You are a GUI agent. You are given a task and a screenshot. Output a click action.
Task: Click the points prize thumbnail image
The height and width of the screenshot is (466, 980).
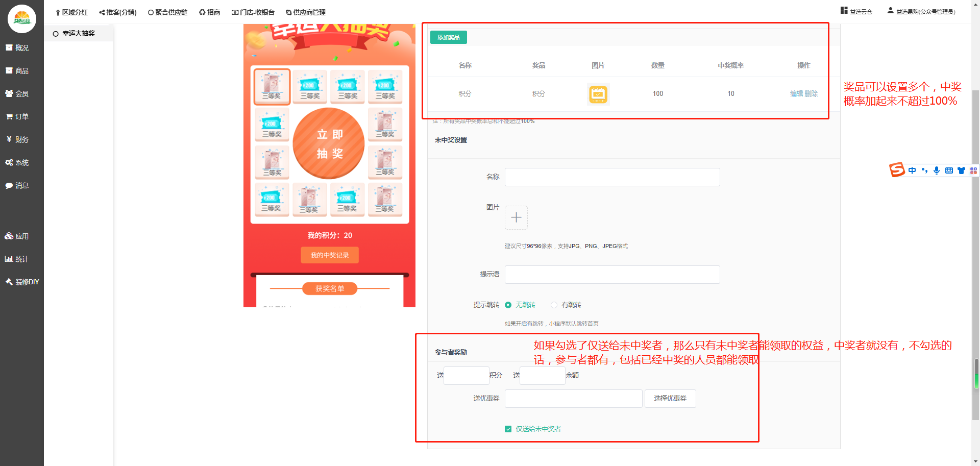[598, 94]
